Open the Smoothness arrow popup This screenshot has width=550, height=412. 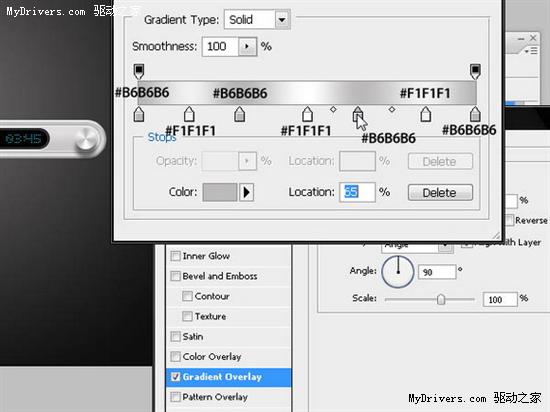coord(247,46)
